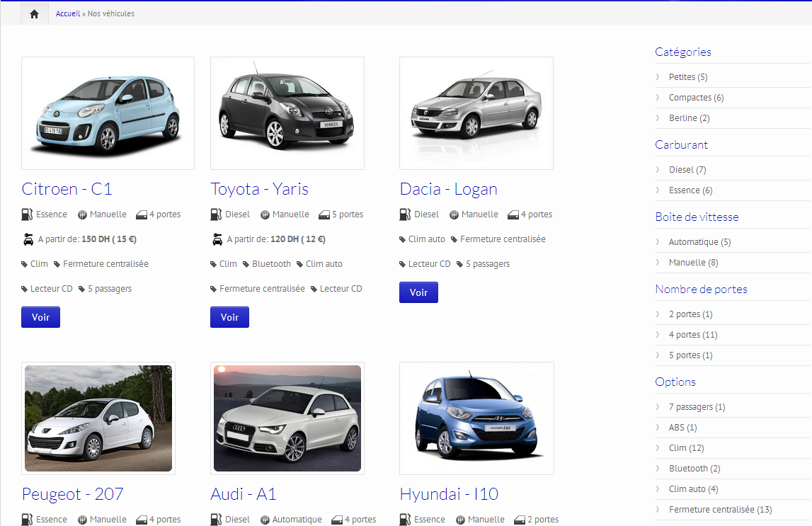The image size is (812, 526).
Task: Click the tag icon beside Toyota's Bluetooth
Action: coord(246,265)
